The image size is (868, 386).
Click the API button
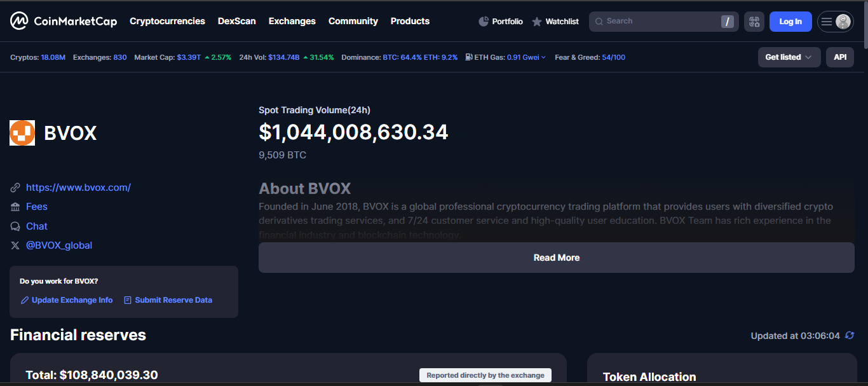point(840,57)
